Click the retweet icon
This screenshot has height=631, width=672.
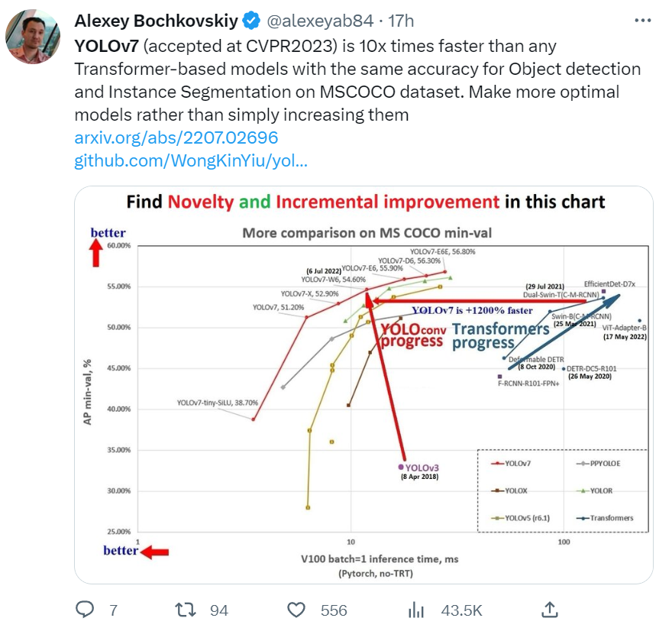tap(186, 610)
